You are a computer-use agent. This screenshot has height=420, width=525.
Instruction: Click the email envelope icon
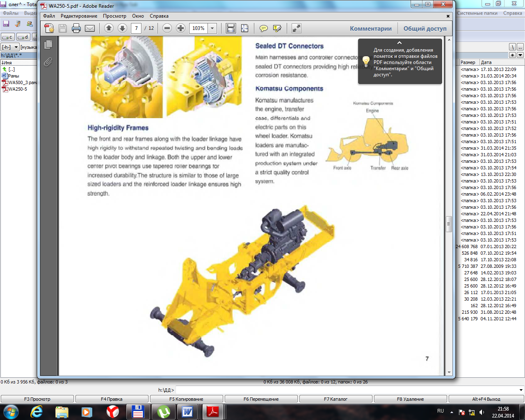pos(90,28)
